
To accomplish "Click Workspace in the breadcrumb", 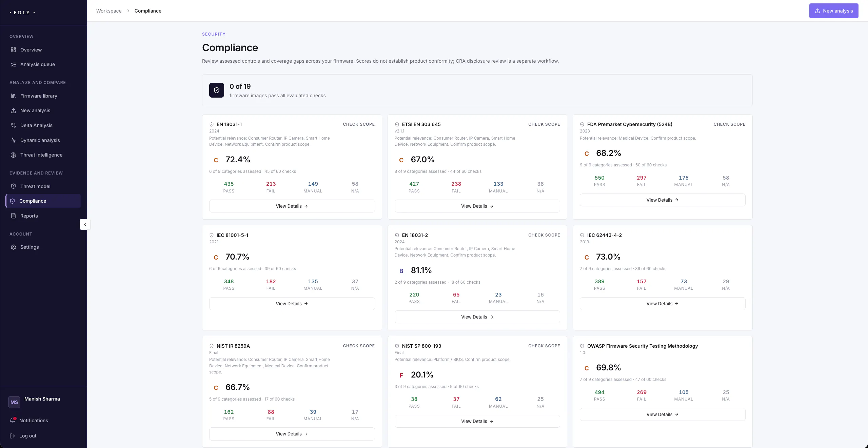I will click(109, 11).
